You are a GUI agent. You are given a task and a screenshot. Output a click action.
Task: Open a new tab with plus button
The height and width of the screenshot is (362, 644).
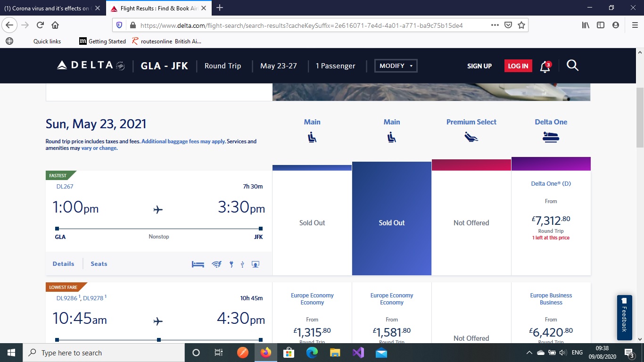tap(220, 8)
